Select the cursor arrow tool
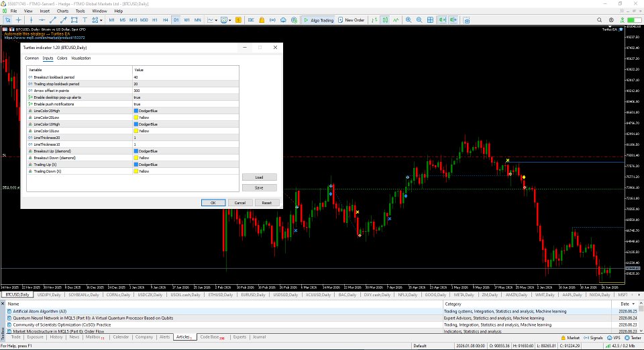Screen dimensions: 644x350 pos(7,19)
